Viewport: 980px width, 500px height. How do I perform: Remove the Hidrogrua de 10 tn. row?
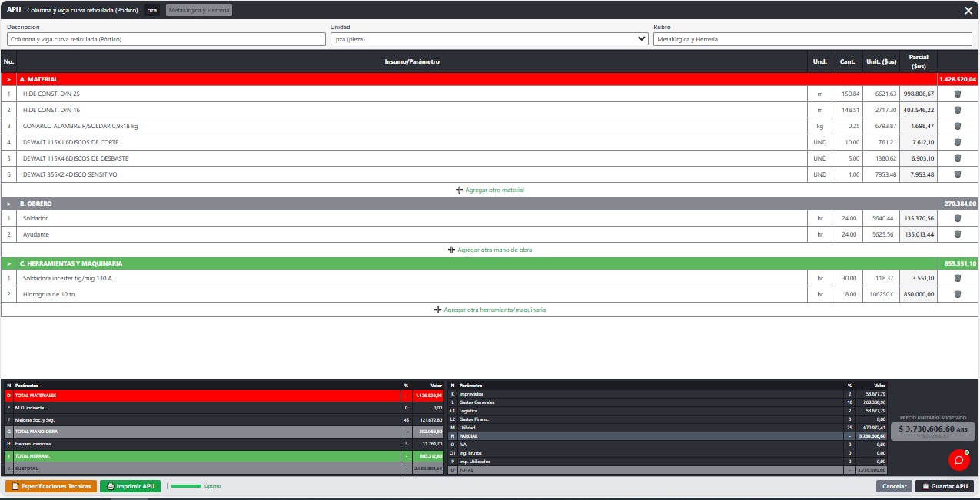[958, 294]
